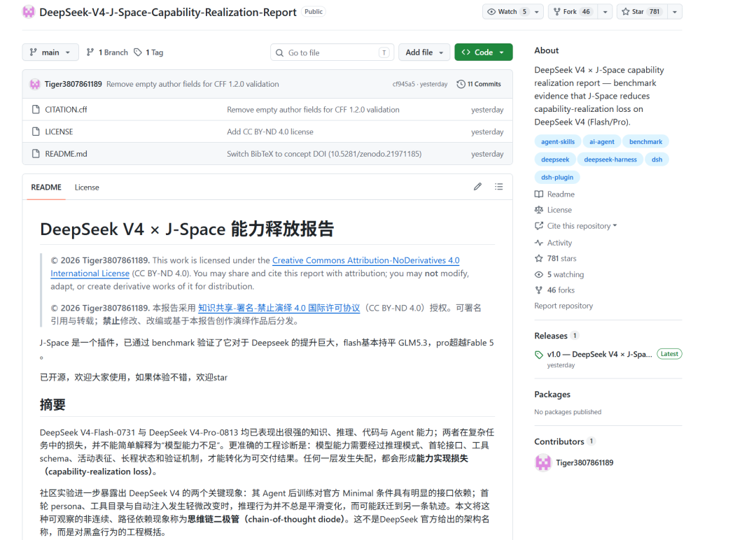Open CITATION.cff file
The width and height of the screenshot is (756, 540).
66,109
